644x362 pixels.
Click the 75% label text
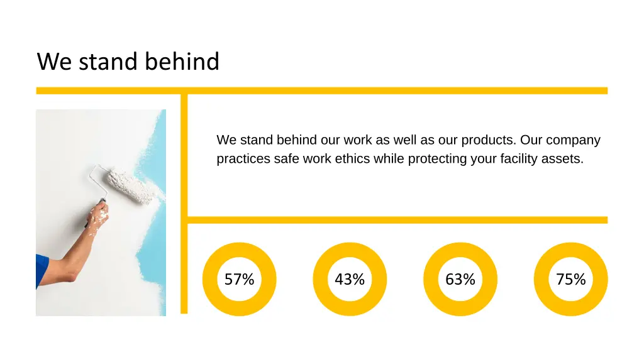pos(571,280)
